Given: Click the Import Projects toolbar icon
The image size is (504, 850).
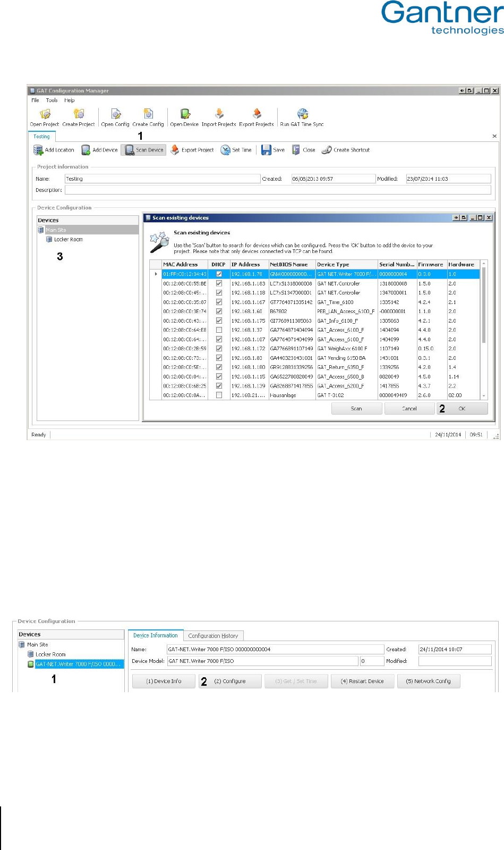Looking at the screenshot, I should (x=219, y=114).
